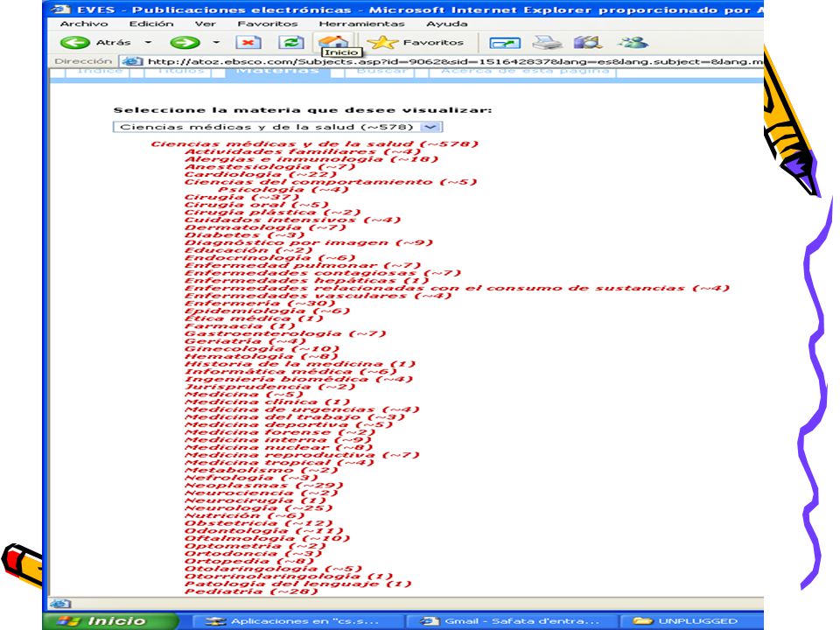Click the Windows Inicio start button
The image size is (840, 630).
(110, 621)
